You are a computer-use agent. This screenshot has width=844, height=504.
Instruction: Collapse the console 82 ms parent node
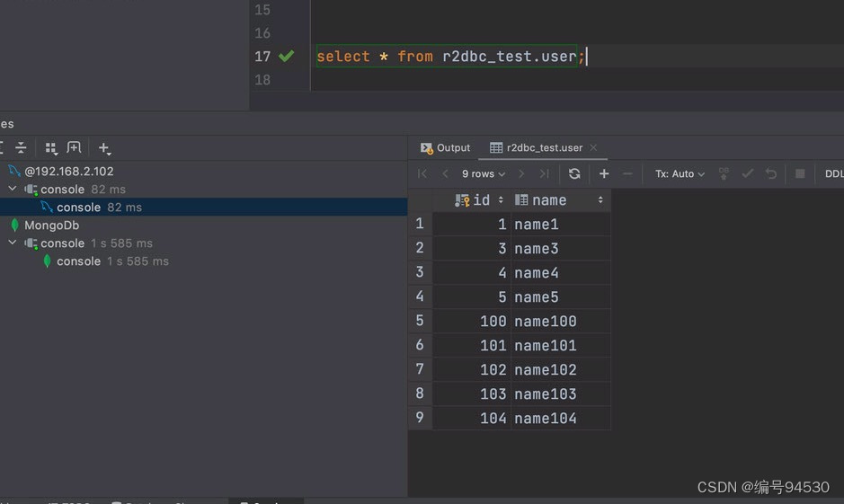[x=13, y=189]
